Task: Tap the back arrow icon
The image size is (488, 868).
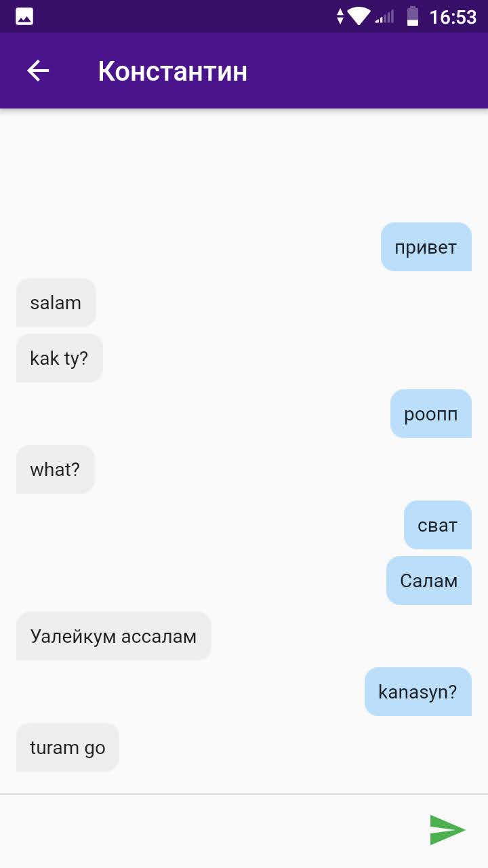Action: pyautogui.click(x=38, y=71)
